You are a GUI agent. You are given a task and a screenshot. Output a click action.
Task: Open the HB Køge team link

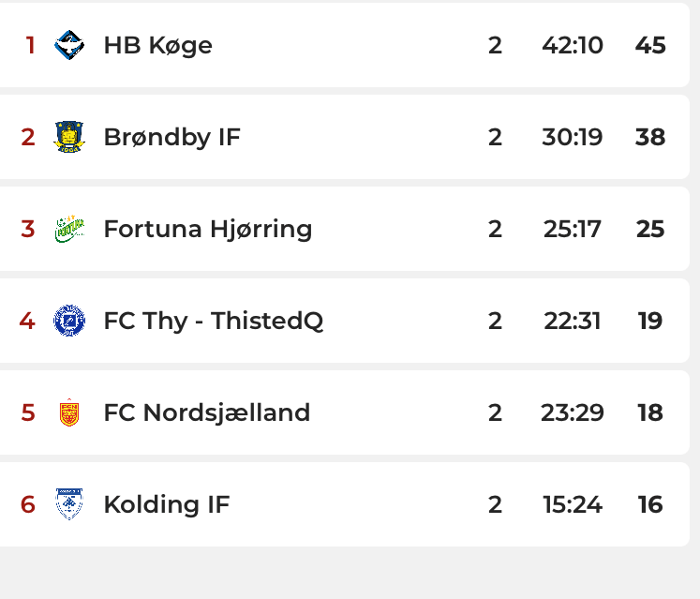pos(157,45)
